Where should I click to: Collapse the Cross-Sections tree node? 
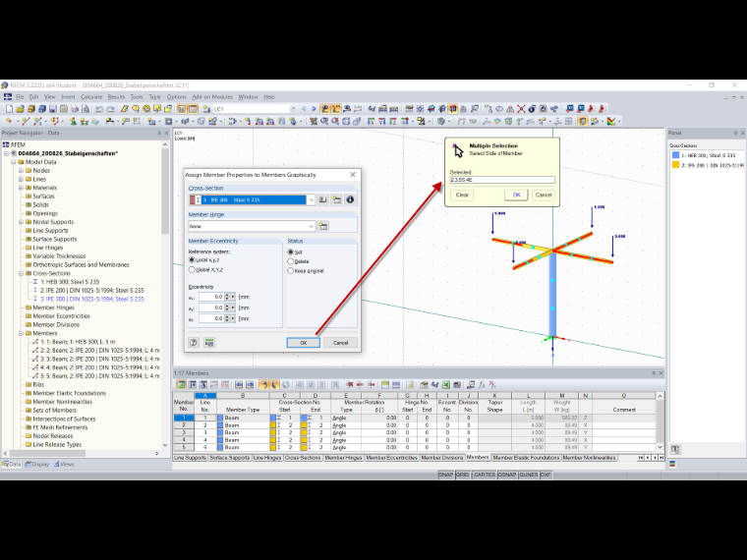[21, 273]
